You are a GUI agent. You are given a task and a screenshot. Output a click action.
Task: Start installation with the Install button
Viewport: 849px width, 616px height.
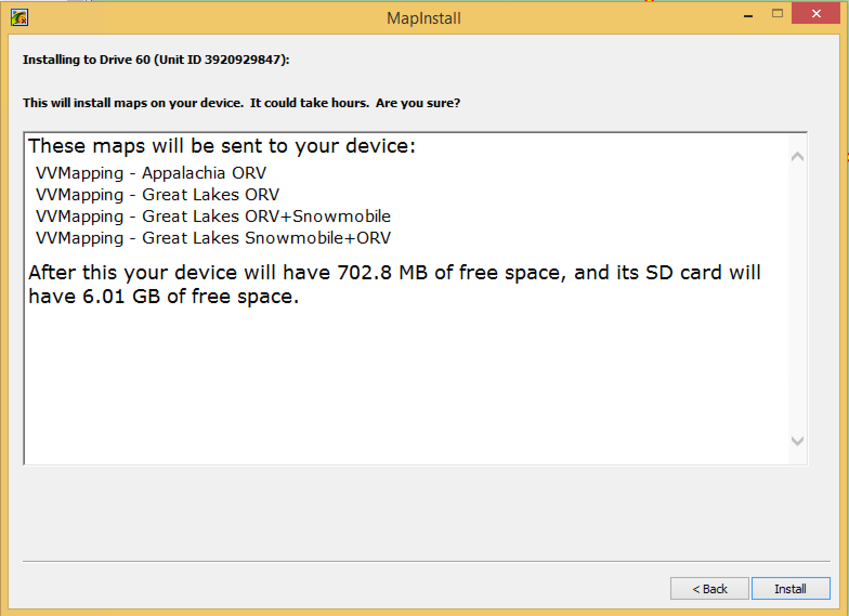[791, 588]
